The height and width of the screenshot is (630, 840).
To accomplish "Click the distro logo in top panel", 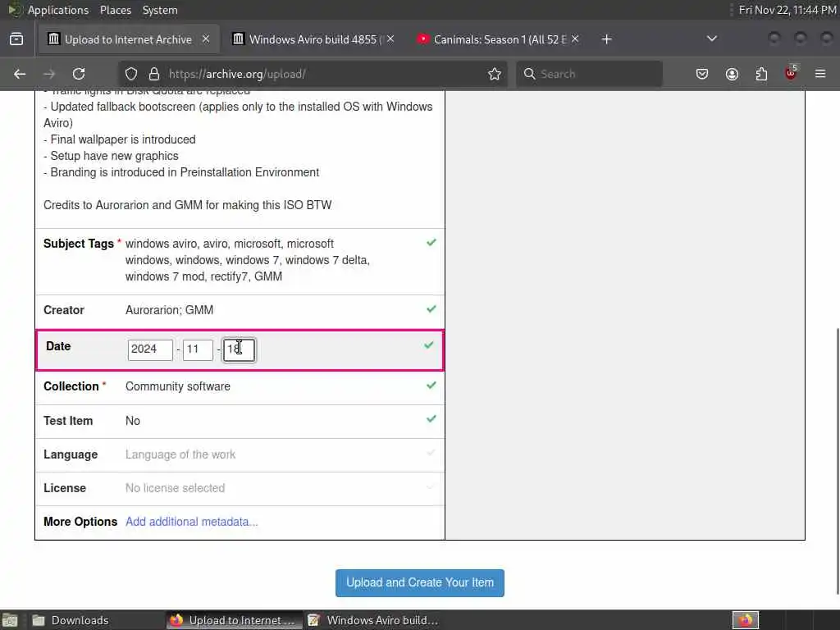I will [x=13, y=10].
